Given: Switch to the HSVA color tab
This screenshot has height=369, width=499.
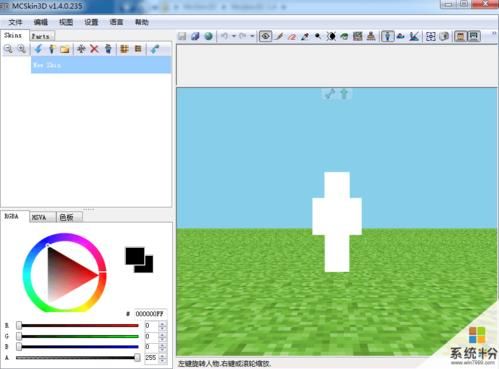Looking at the screenshot, I should (40, 217).
